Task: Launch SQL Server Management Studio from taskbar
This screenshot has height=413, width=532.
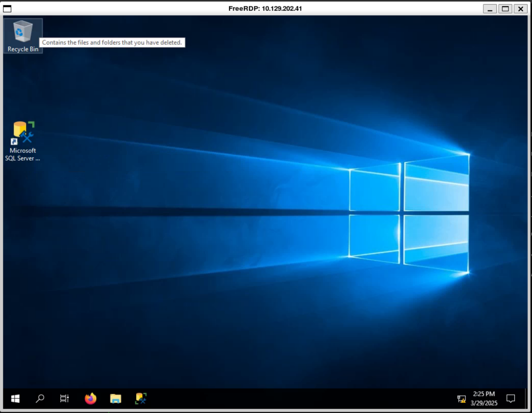Action: [x=141, y=398]
